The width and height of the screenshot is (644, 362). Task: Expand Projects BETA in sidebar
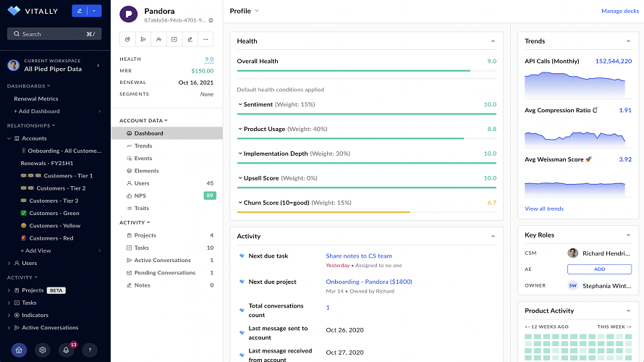(x=9, y=290)
